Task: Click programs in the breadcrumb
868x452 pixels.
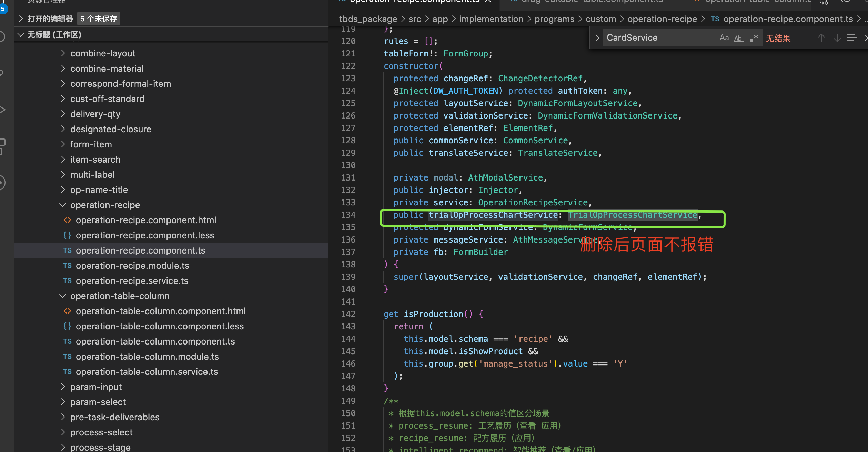Action: point(554,19)
